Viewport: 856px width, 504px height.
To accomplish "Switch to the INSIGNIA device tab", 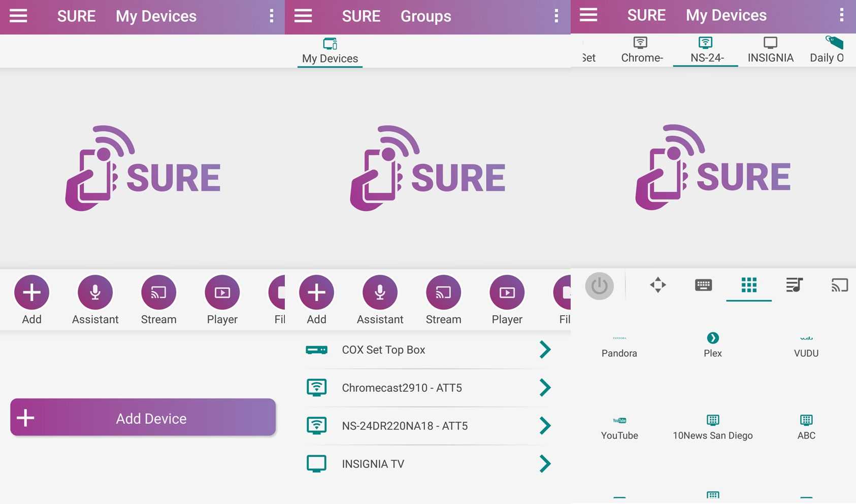I will (x=770, y=50).
